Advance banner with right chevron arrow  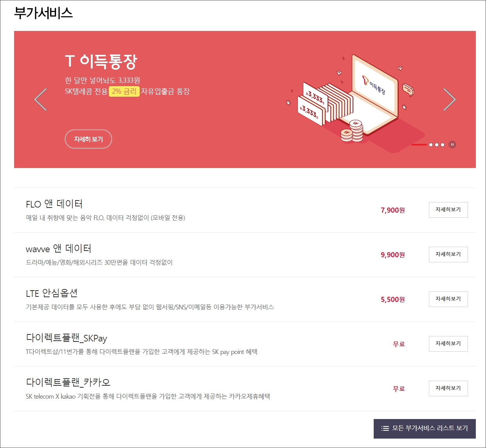(x=449, y=99)
